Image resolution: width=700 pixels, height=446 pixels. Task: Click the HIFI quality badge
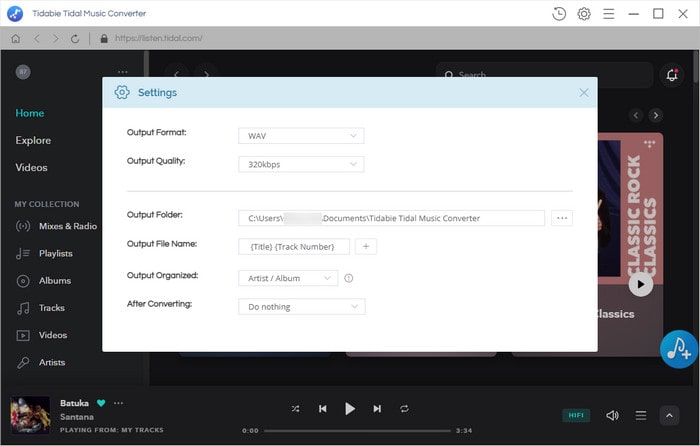click(576, 415)
